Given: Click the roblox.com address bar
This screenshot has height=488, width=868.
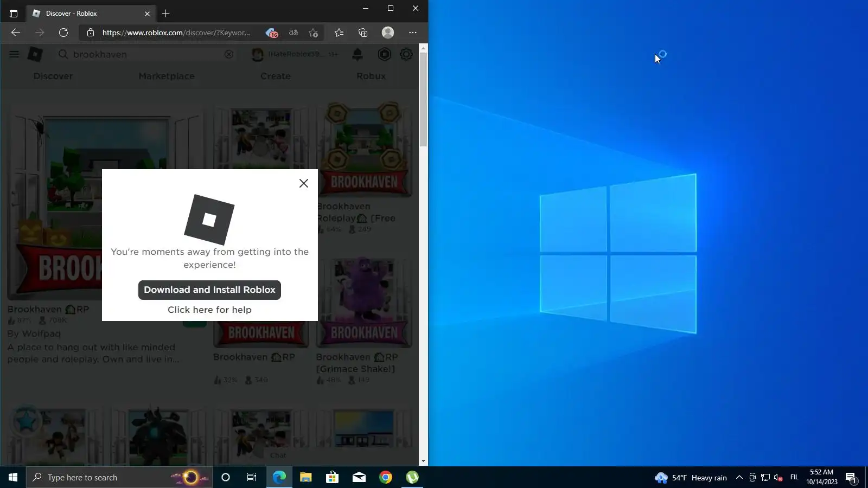Looking at the screenshot, I should tap(176, 33).
